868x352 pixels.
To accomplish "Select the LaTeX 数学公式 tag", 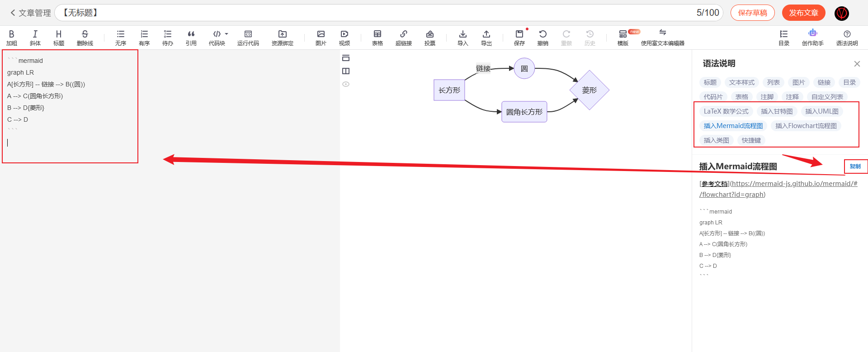I will point(726,111).
